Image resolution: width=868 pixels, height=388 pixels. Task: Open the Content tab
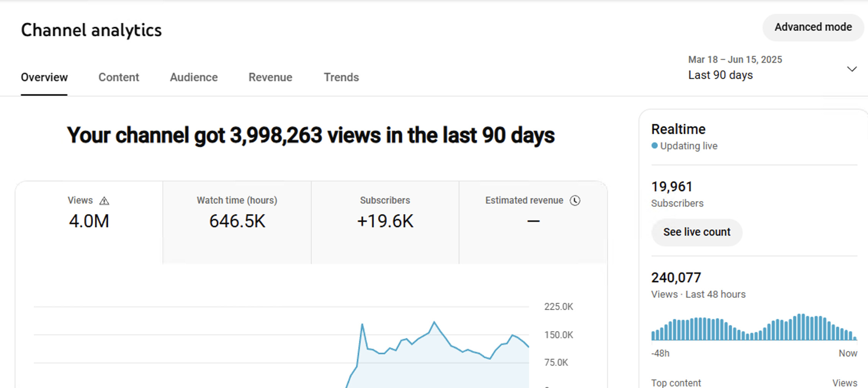click(x=119, y=77)
